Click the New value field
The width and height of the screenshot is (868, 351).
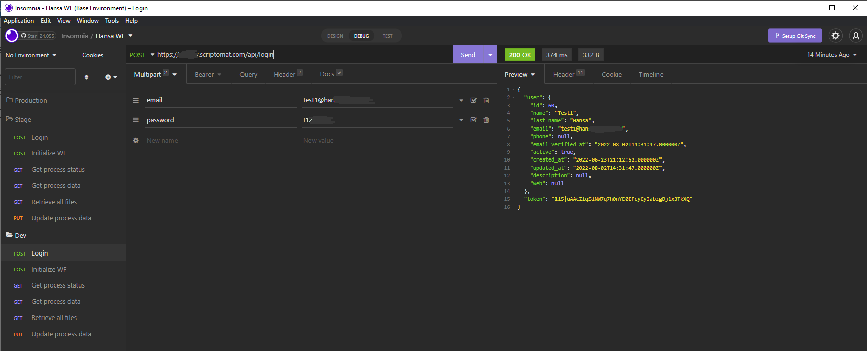[x=377, y=141]
